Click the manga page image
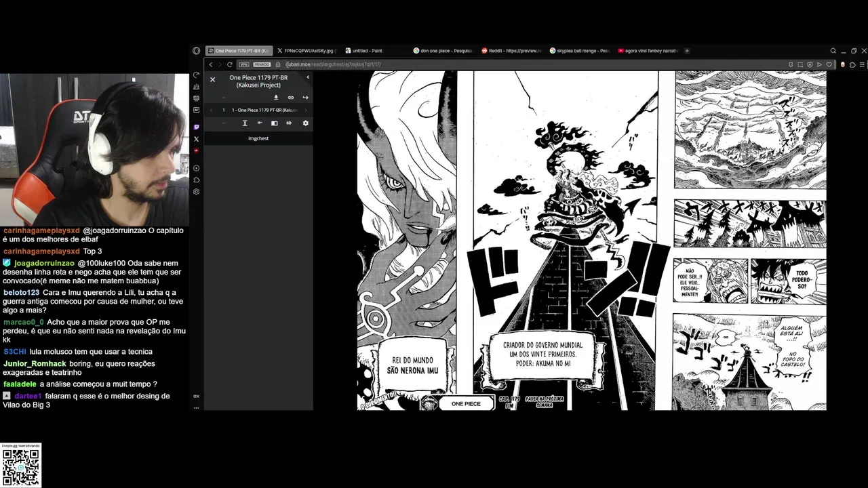868x488 pixels. point(591,240)
